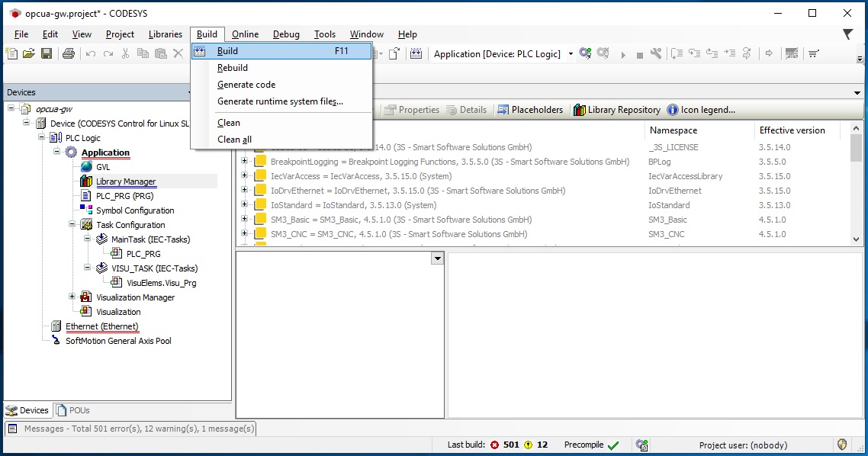Open the Debug menu

coord(286,34)
